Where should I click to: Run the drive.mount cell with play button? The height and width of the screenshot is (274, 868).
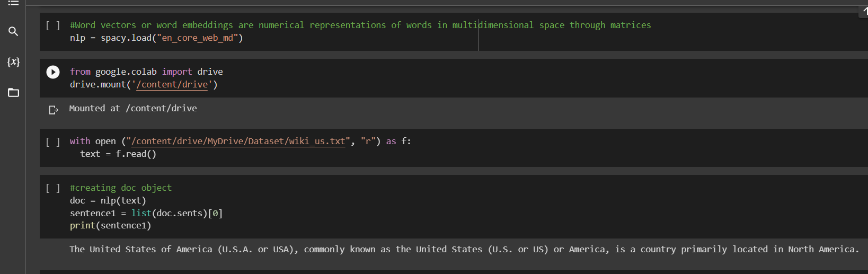tap(53, 72)
